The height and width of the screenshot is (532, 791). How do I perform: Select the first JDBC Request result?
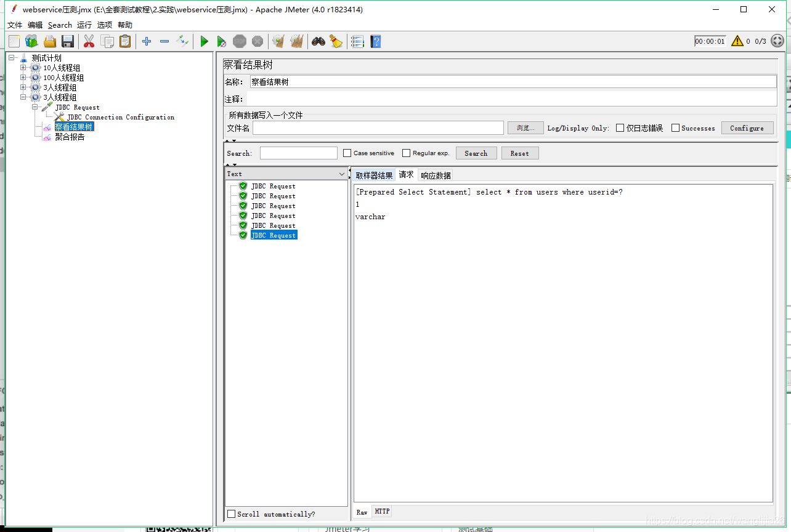coord(273,186)
